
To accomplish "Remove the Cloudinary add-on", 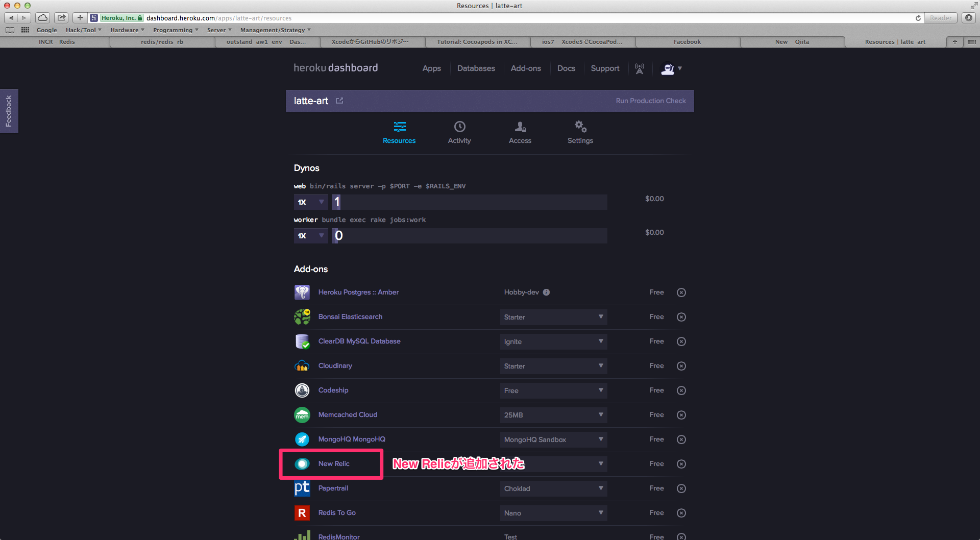I will [x=681, y=366].
